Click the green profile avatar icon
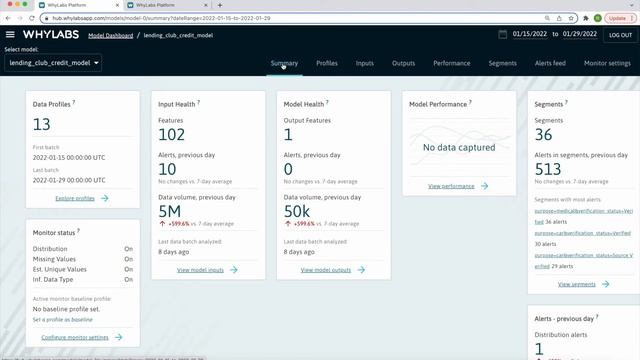The image size is (640, 360). [x=598, y=18]
